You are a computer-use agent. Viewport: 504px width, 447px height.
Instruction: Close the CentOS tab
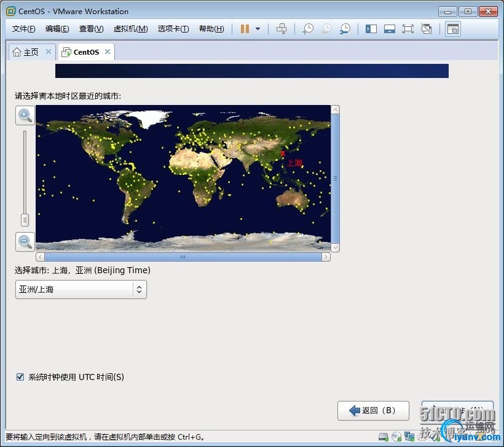click(x=108, y=52)
